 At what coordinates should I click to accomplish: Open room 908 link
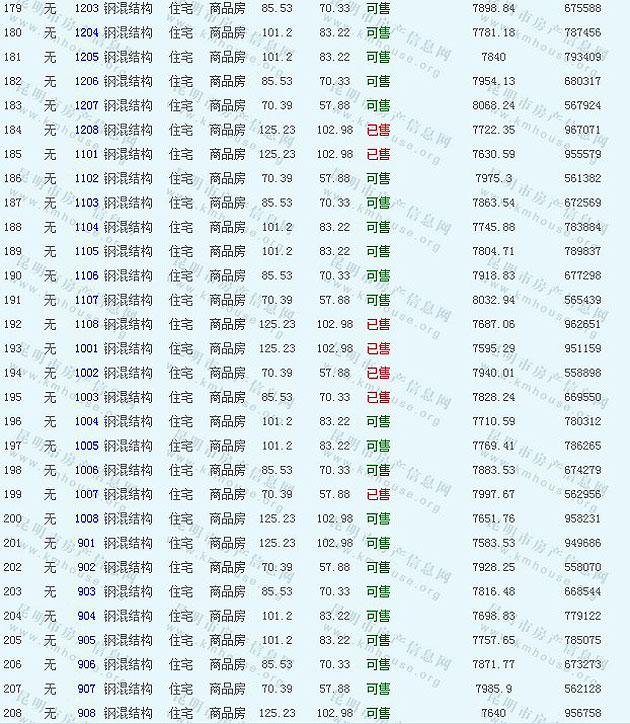click(87, 713)
